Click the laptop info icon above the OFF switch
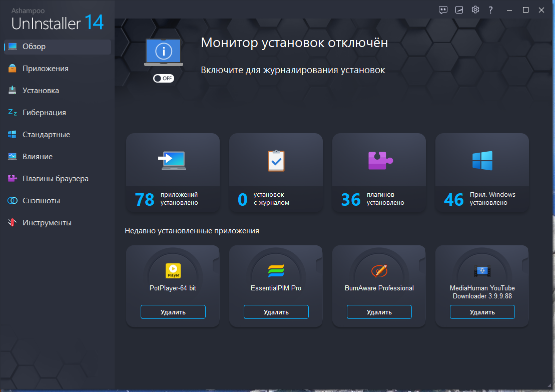The width and height of the screenshot is (555, 392). [164, 53]
